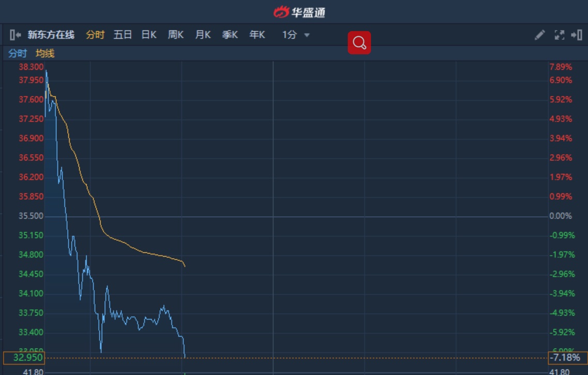588x375 pixels.
Task: Click the 华盛通 logo icon
Action: [x=282, y=12]
